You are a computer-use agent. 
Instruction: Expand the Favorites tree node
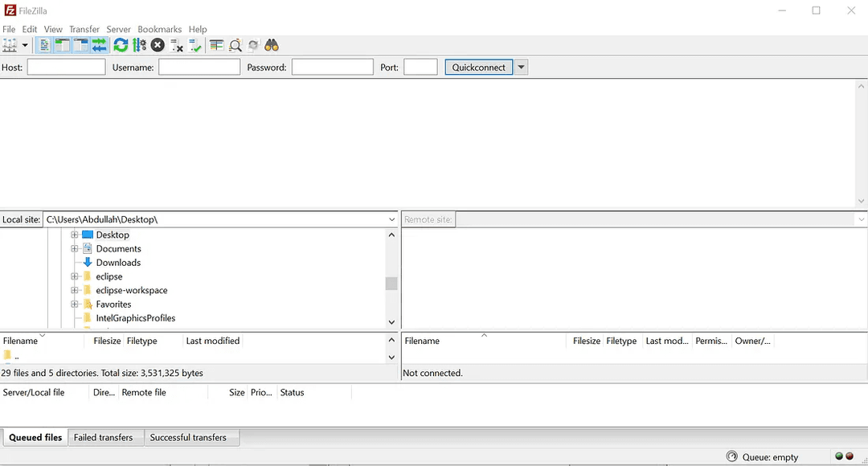[x=74, y=304]
